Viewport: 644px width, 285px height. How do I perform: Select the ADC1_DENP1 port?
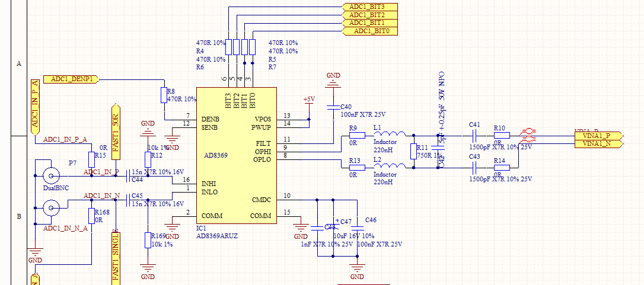click(x=71, y=79)
